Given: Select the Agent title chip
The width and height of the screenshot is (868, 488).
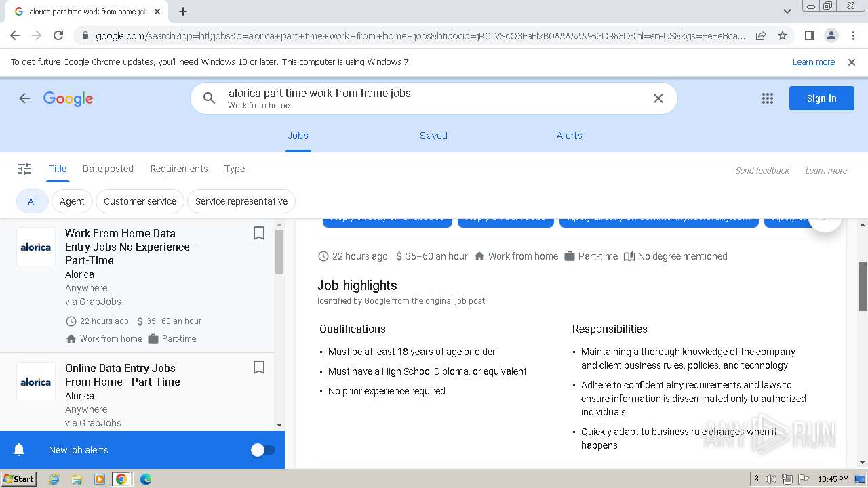Looking at the screenshot, I should [x=72, y=201].
